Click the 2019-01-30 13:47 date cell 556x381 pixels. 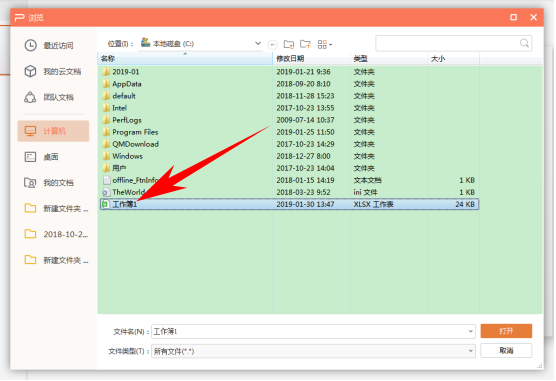click(305, 204)
